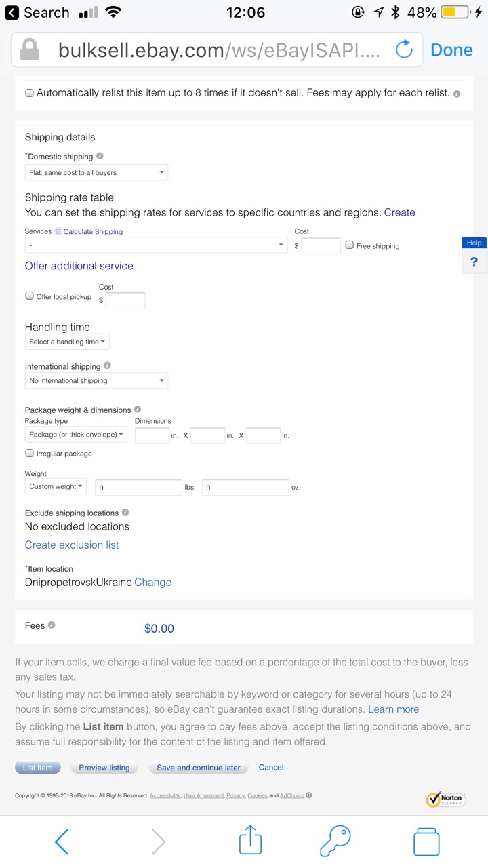Tap the reload page icon in address bar
The image size is (488, 868).
[x=404, y=50]
